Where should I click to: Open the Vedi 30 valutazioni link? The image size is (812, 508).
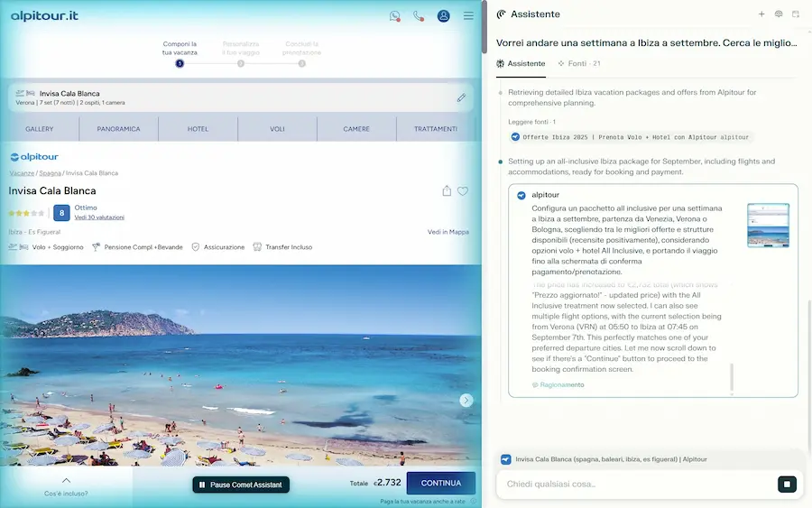click(99, 217)
